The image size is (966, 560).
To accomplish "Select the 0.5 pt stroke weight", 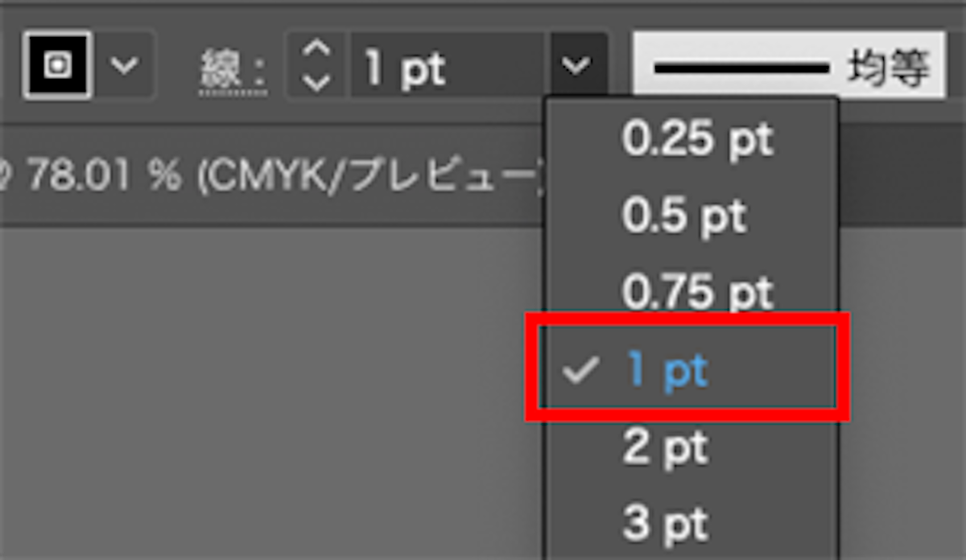I will tap(686, 215).
